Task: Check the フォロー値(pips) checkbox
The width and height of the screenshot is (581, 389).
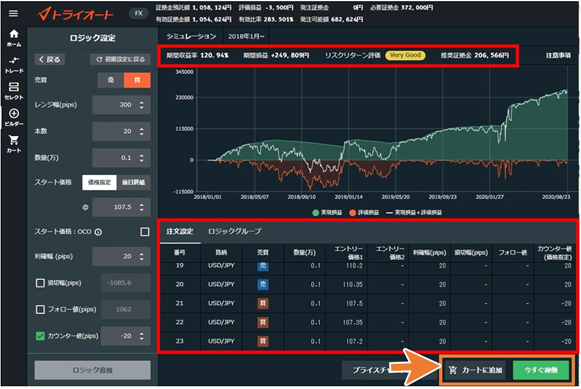Action: 40,309
